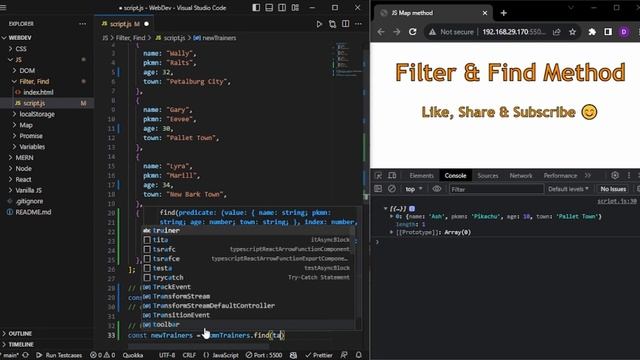Bookmark page with star icon

[x=573, y=32]
